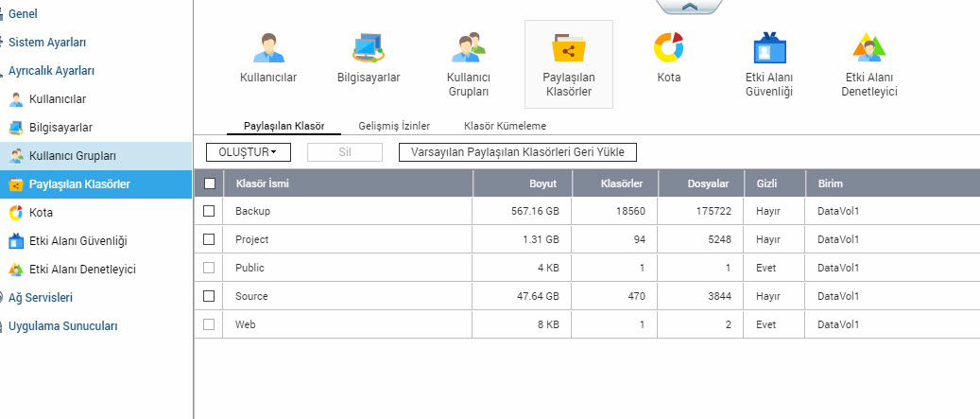Collapse the Ayrıcalık Ayarları sidebar section
The width and height of the screenshot is (980, 419).
[x=51, y=71]
